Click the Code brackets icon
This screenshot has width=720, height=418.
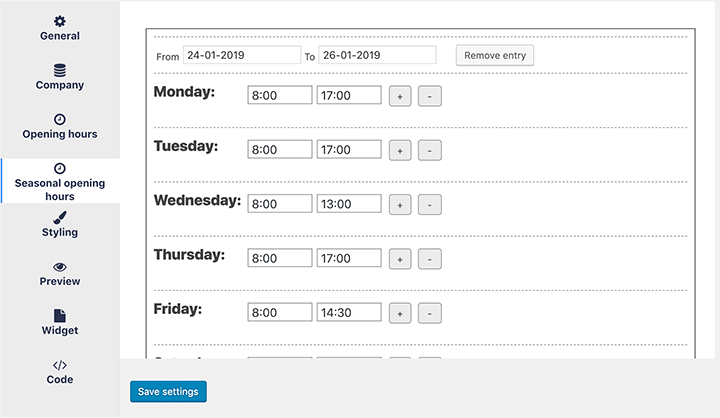(60, 365)
